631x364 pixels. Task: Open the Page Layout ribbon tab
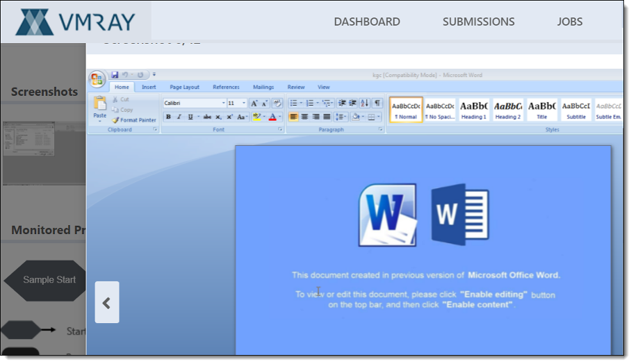pyautogui.click(x=184, y=87)
